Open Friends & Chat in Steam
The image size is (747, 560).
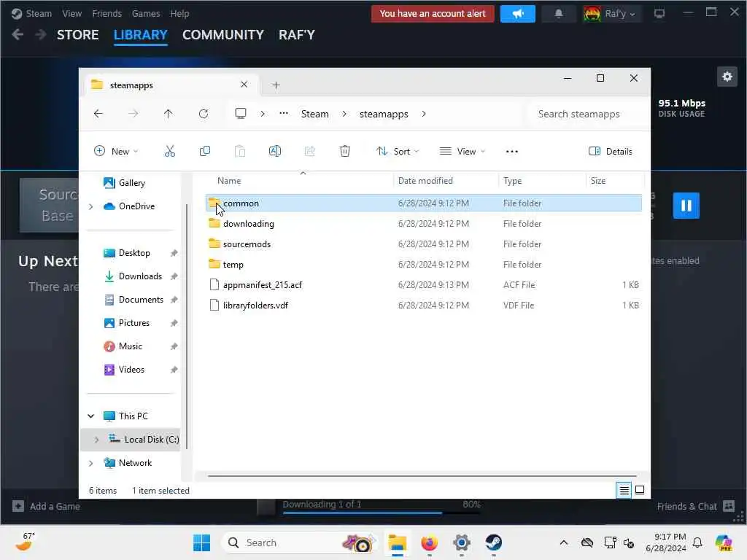[x=695, y=506]
